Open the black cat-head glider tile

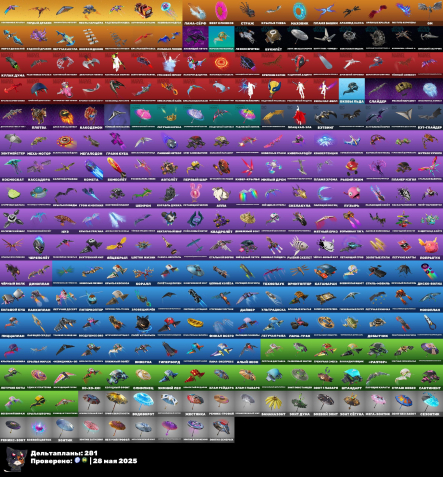click(x=143, y=324)
